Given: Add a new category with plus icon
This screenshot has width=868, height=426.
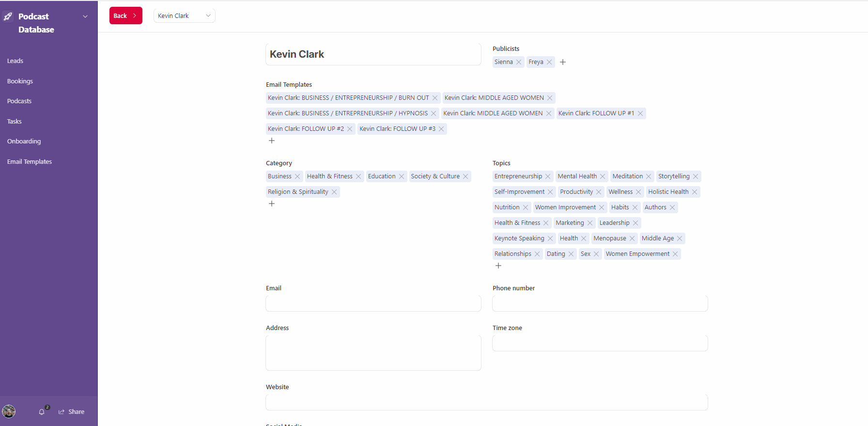Looking at the screenshot, I should pos(272,204).
